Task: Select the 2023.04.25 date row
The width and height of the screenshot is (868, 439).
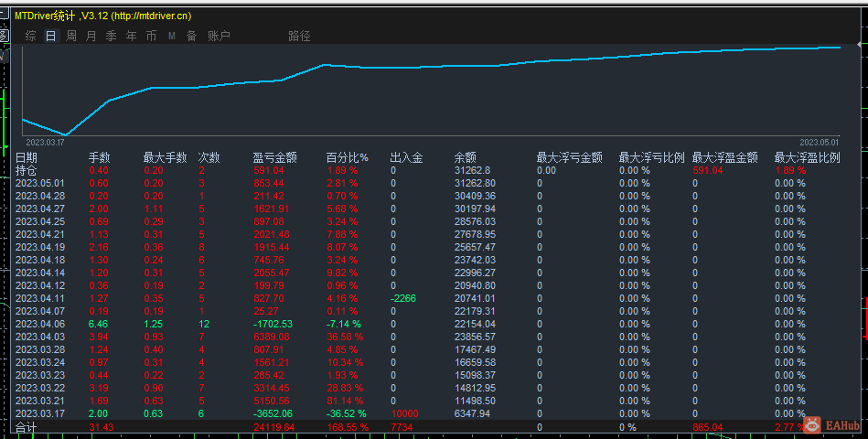Action: coord(40,221)
